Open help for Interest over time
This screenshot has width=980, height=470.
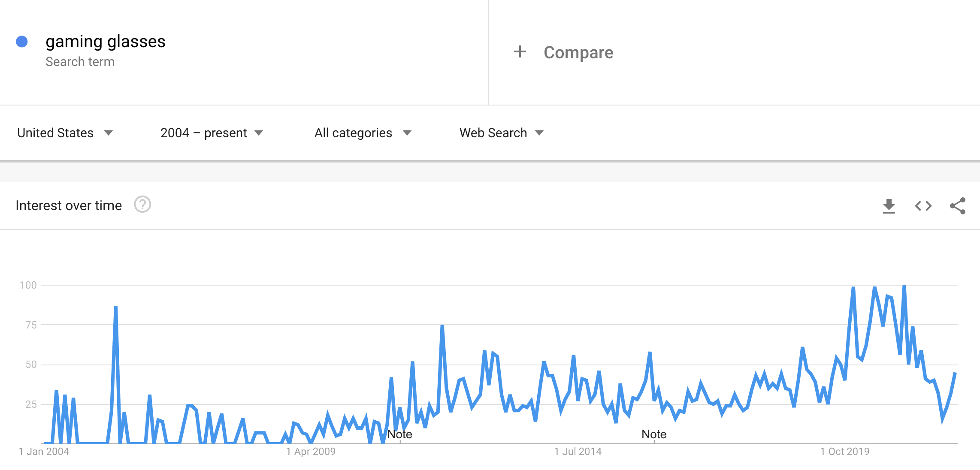142,205
